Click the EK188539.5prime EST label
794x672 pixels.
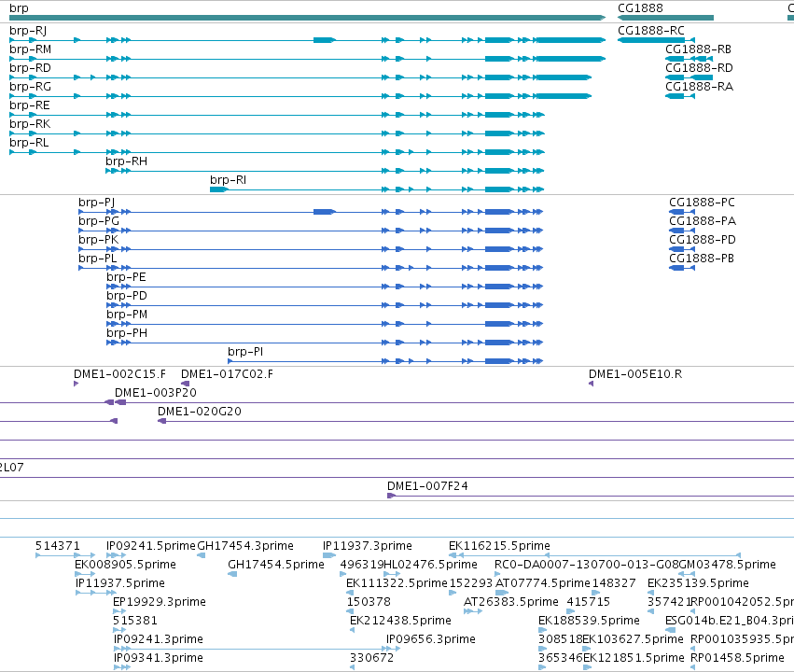(589, 621)
